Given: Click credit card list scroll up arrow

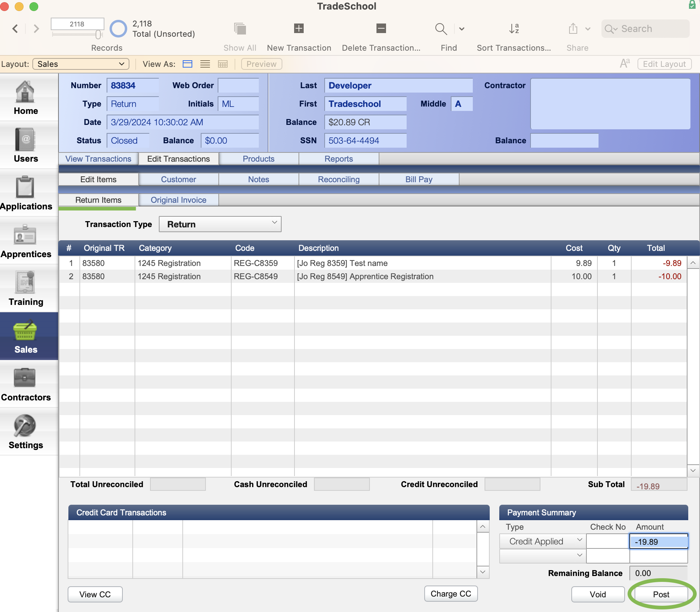Looking at the screenshot, I should (483, 526).
